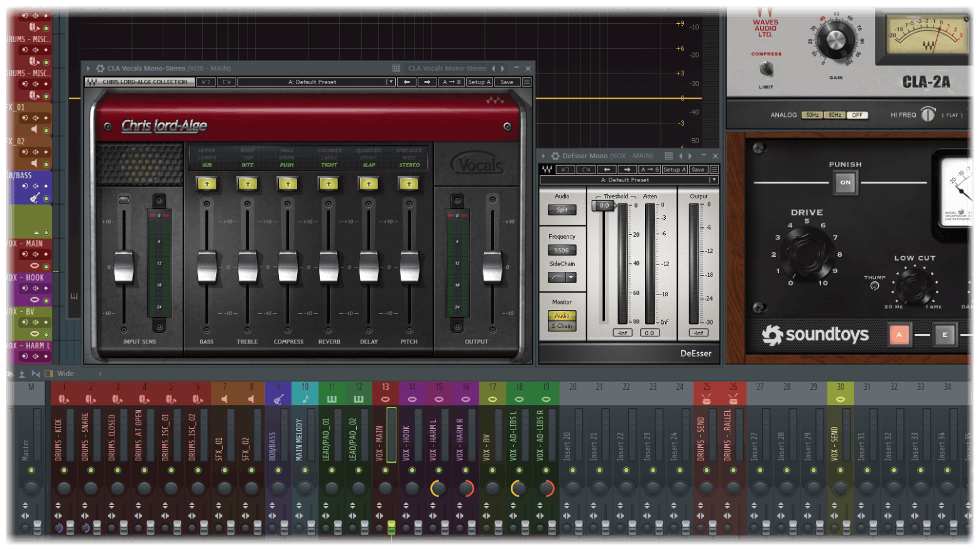Click undo arrow in CLA Vocals toolbar
The image size is (980, 550).
point(205,82)
